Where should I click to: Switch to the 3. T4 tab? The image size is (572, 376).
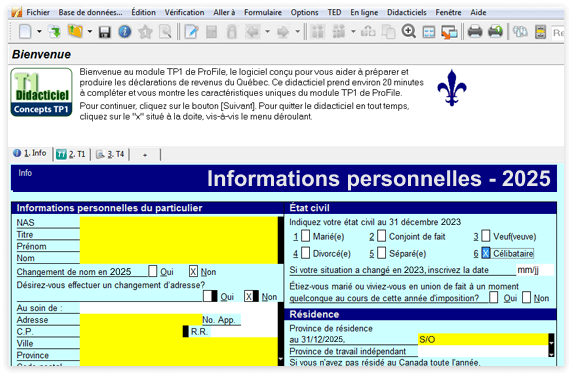111,154
